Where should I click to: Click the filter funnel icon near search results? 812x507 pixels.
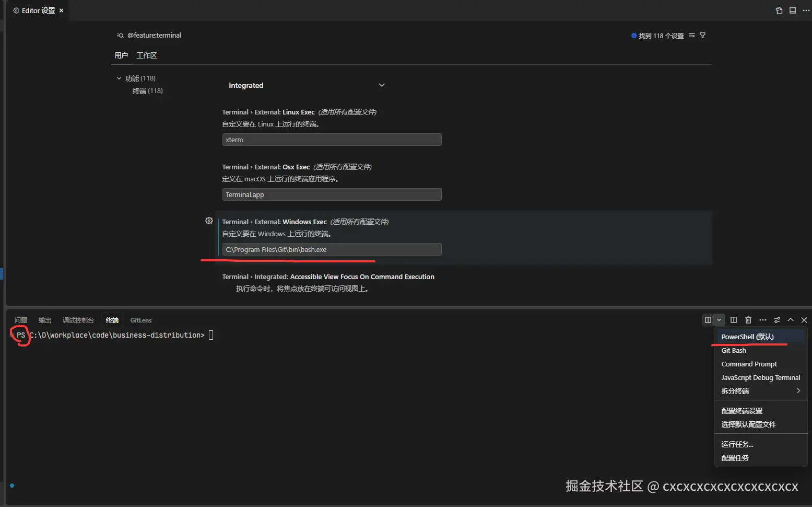703,35
